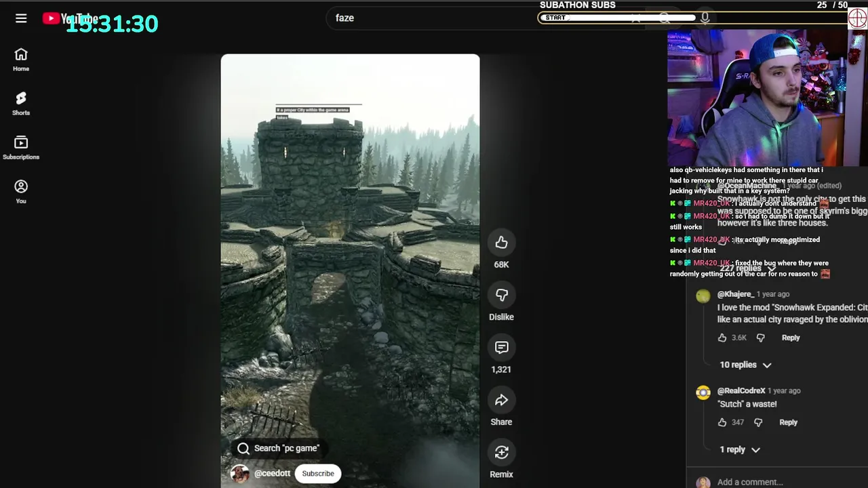Click the YouTube logo

click(70, 18)
